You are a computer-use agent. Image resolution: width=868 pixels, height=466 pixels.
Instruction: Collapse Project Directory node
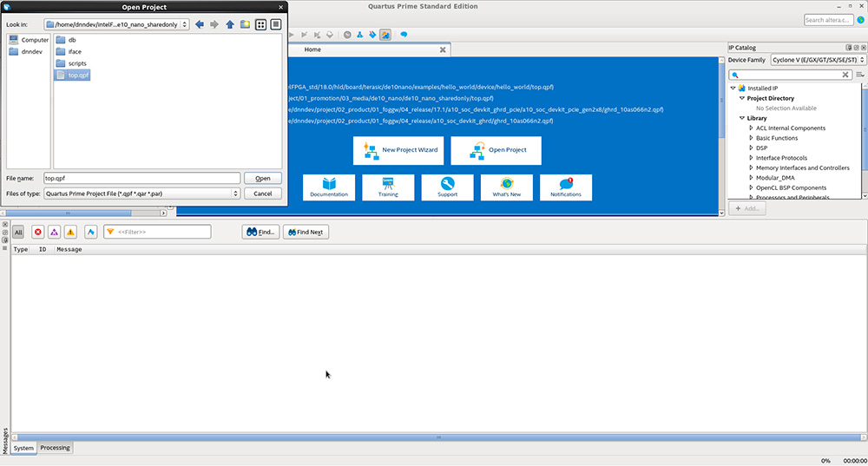point(742,98)
